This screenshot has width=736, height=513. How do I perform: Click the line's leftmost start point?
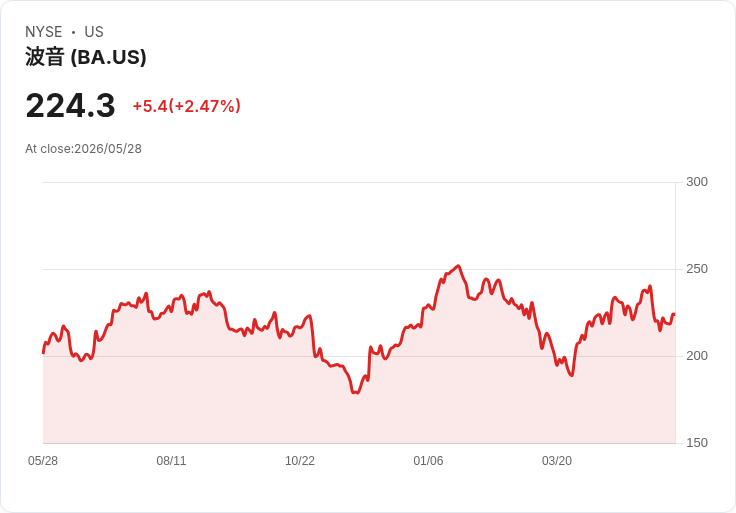tap(43, 352)
